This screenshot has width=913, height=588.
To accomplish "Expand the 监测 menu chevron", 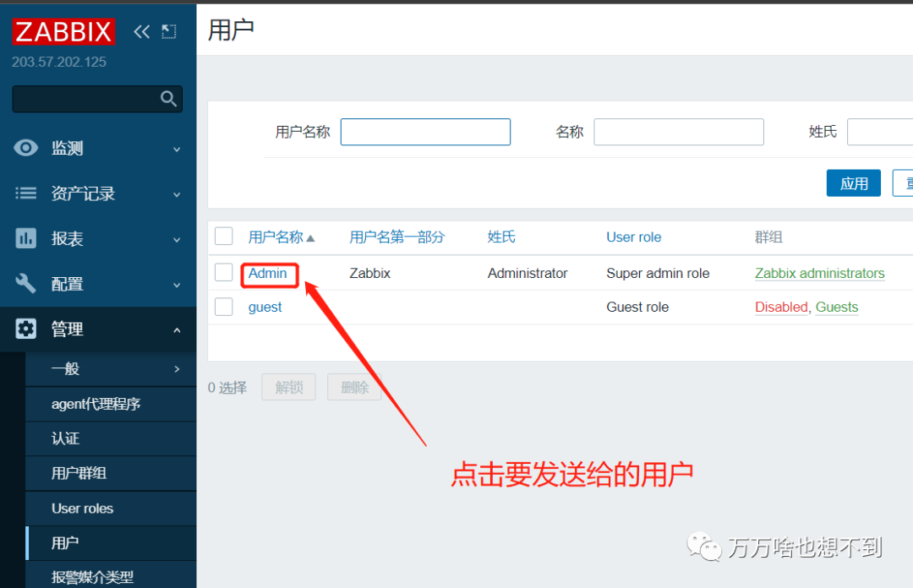I will point(177,150).
